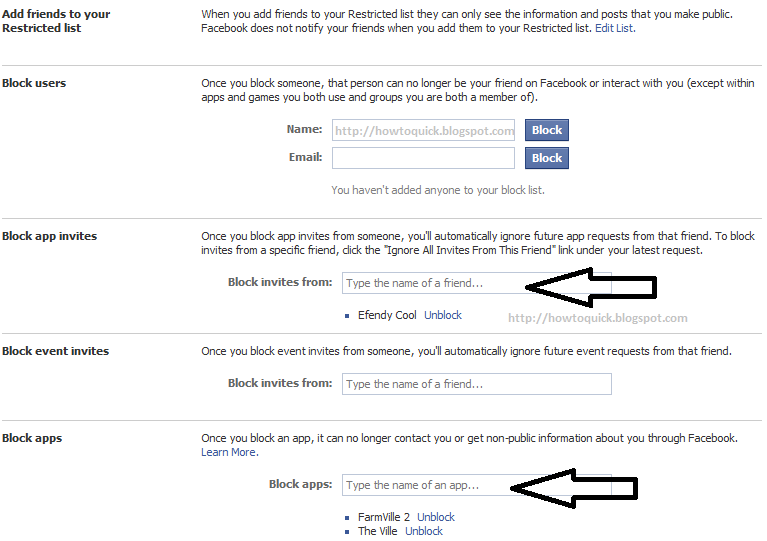Image resolution: width=767 pixels, height=541 pixels.
Task: Click the Block apps name input field
Action: [476, 485]
